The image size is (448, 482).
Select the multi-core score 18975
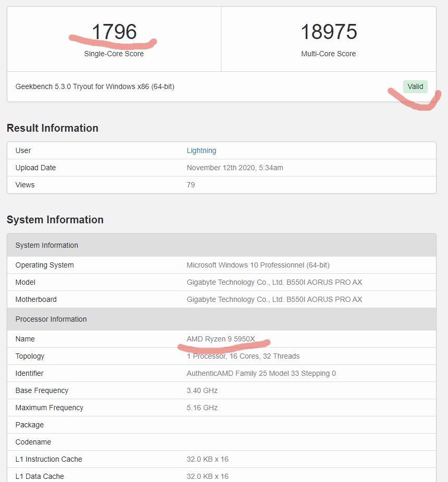pyautogui.click(x=329, y=32)
